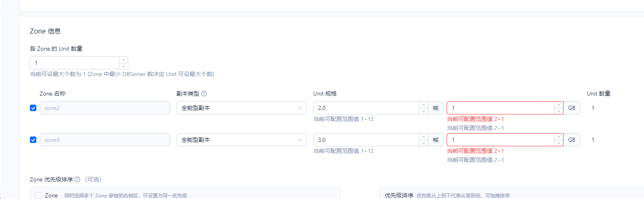Click help icon beside 副本类型 label

coord(204,94)
